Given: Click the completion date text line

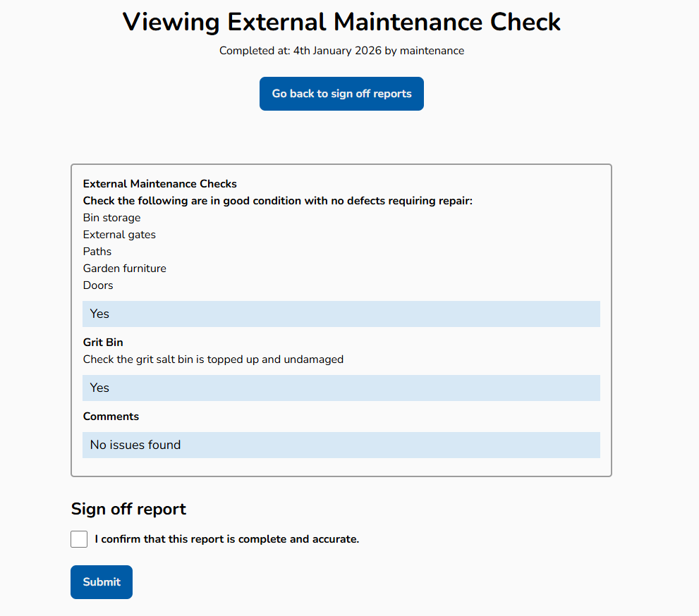Looking at the screenshot, I should coord(341,51).
